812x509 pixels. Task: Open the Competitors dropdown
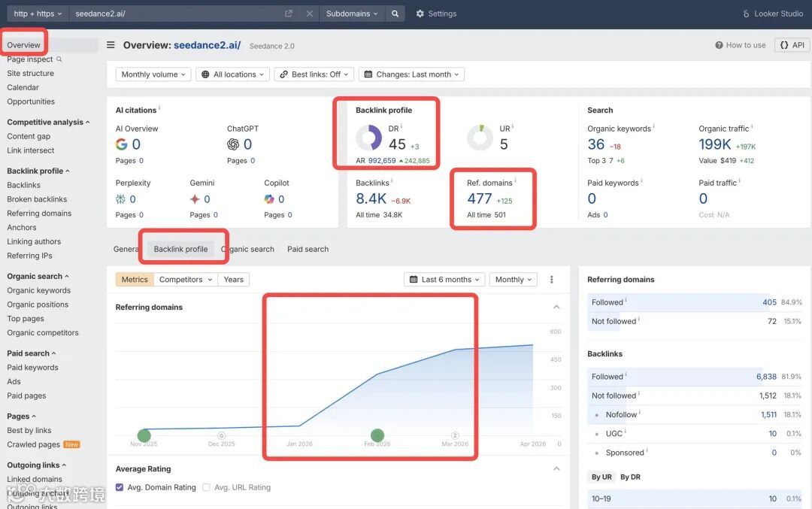[186, 280]
